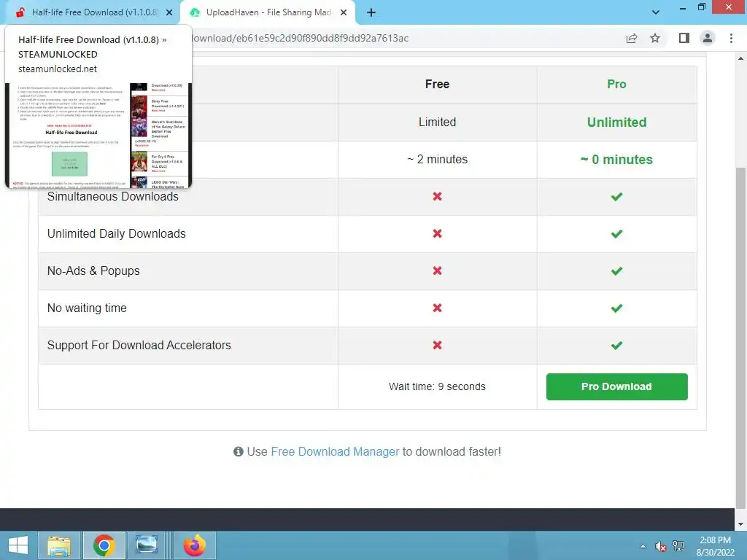The height and width of the screenshot is (560, 747).
Task: Click the Wait time: 9 seconds text
Action: tap(437, 386)
